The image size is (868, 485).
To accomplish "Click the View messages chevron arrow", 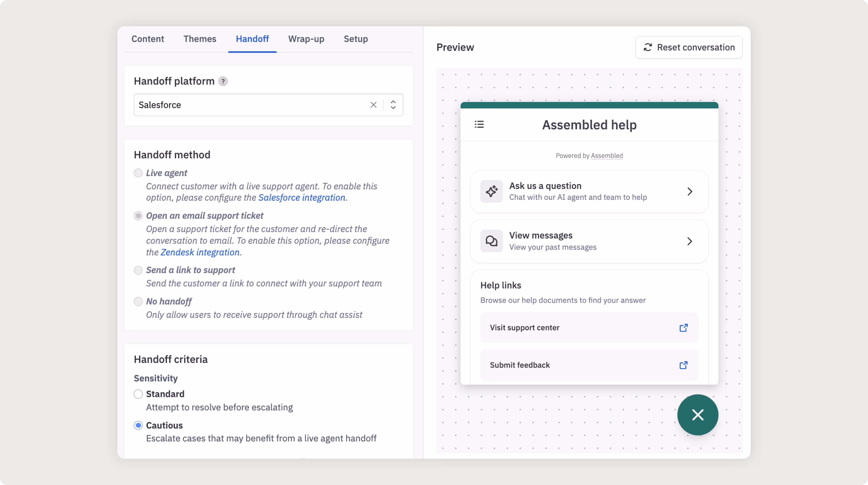I will click(690, 241).
